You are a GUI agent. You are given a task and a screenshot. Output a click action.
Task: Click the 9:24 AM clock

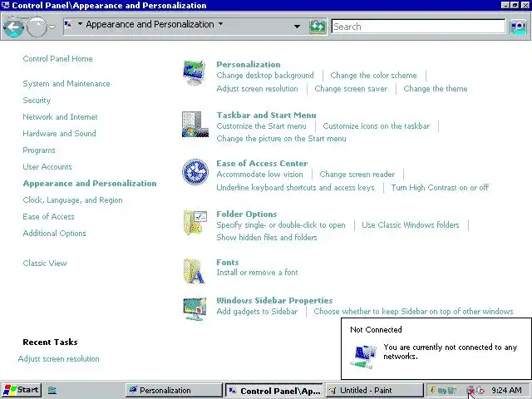(506, 390)
